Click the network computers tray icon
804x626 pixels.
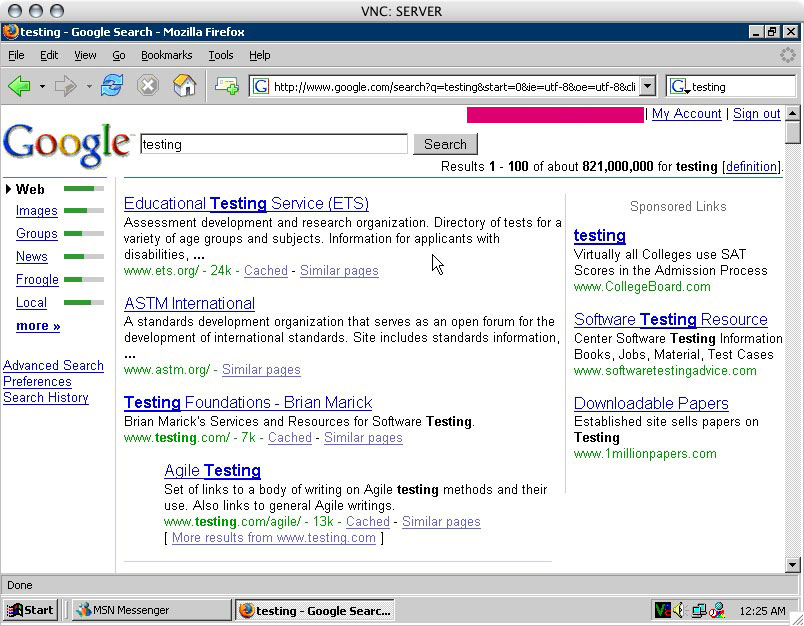(x=699, y=610)
